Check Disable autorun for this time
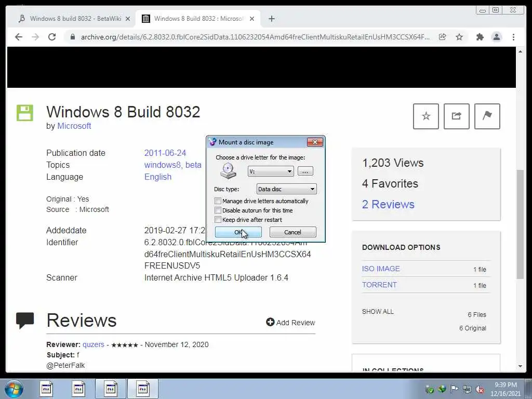Viewport: 532px width, 399px height. point(218,210)
